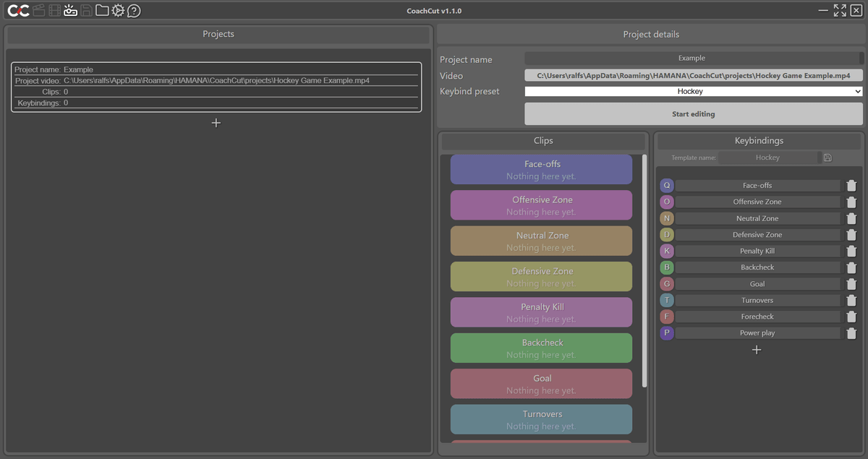This screenshot has width=868, height=459.
Task: Click the Project name input field
Action: 692,58
